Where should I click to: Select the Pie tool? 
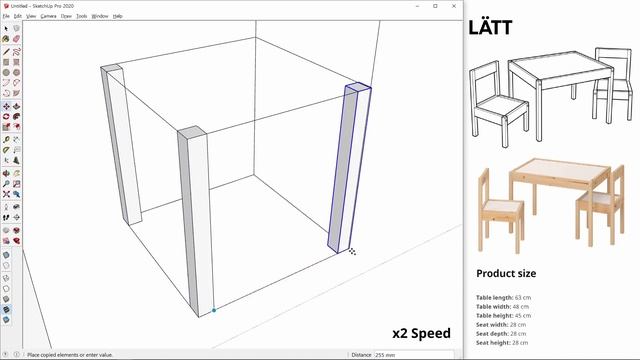(x=16, y=93)
